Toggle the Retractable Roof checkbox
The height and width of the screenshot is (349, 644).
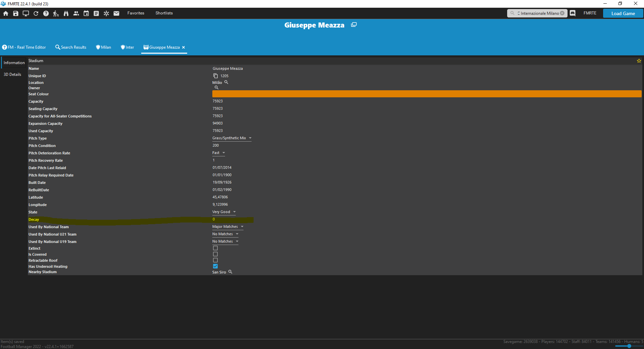[x=215, y=260]
